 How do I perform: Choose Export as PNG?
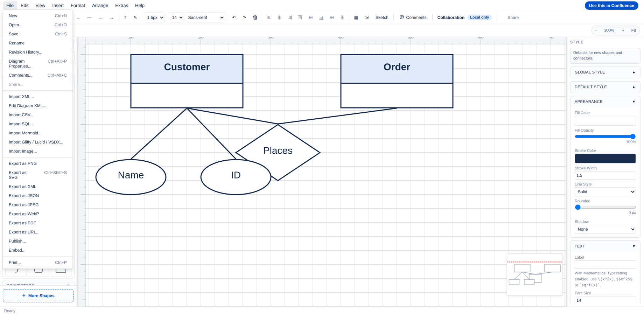pos(38,163)
